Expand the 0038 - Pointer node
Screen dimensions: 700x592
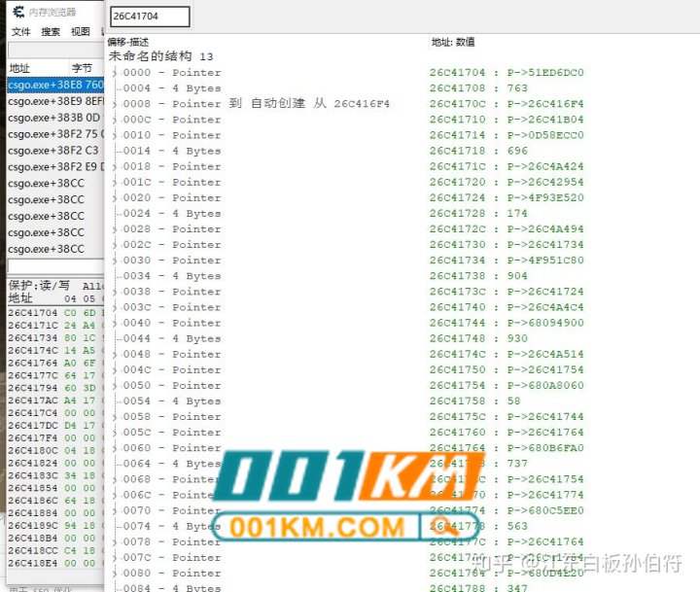click(x=115, y=292)
